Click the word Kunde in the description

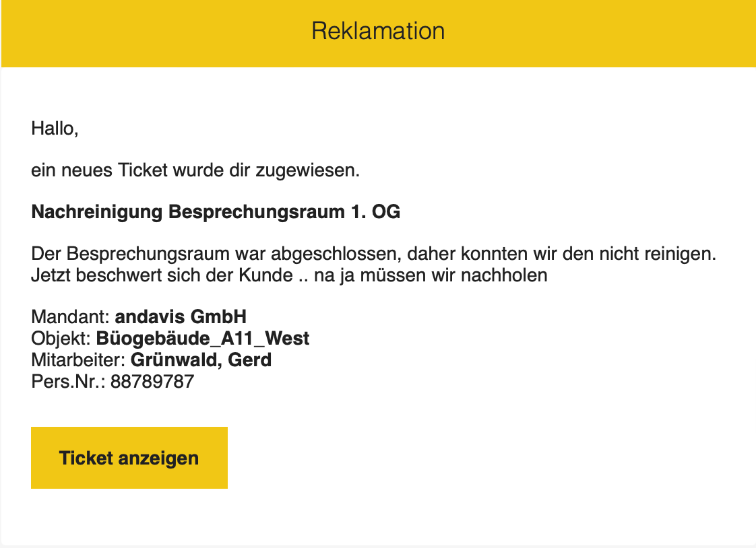pyautogui.click(x=259, y=275)
